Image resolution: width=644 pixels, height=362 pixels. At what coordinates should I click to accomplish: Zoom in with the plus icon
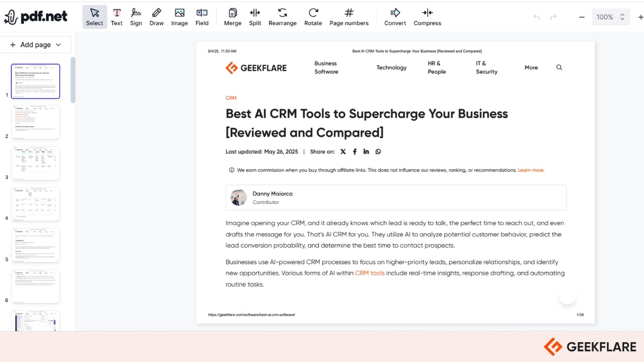[640, 17]
